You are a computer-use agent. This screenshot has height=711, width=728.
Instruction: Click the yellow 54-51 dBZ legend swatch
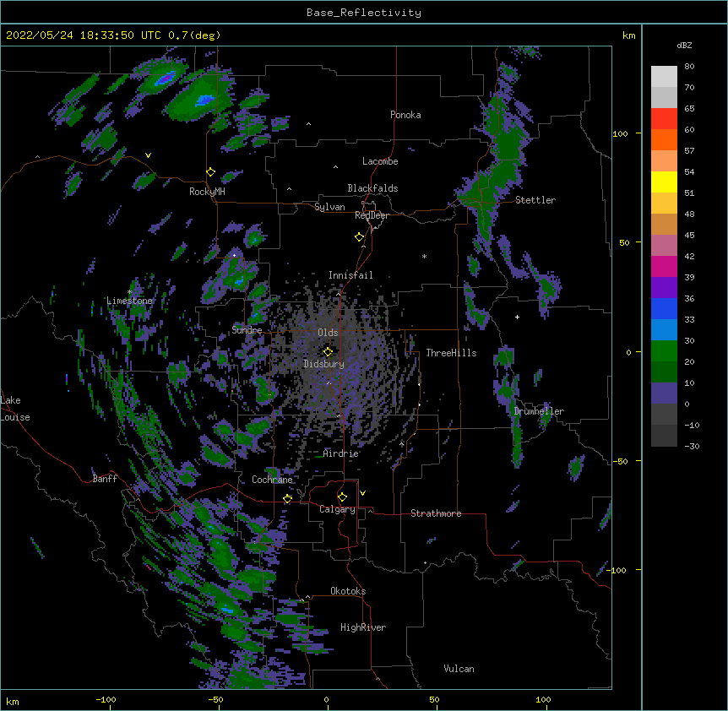coord(664,182)
